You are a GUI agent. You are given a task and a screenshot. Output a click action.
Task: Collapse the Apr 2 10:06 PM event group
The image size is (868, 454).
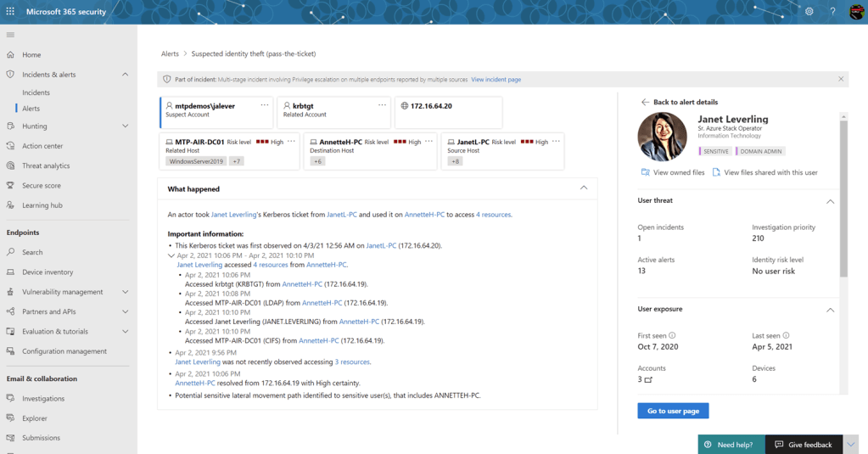[x=171, y=255]
